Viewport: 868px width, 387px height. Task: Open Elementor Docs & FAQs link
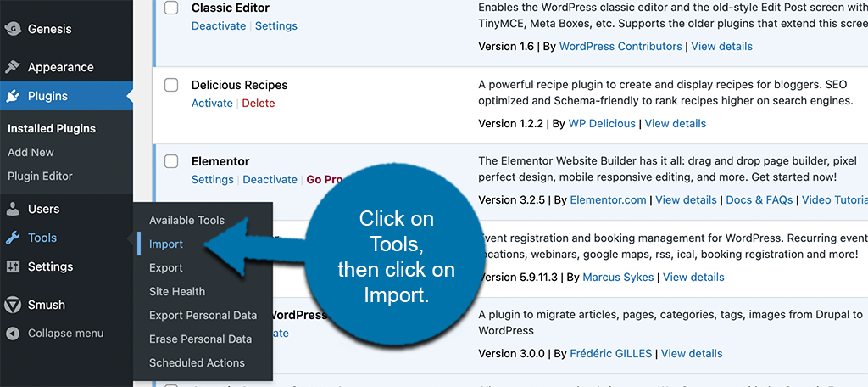click(759, 200)
